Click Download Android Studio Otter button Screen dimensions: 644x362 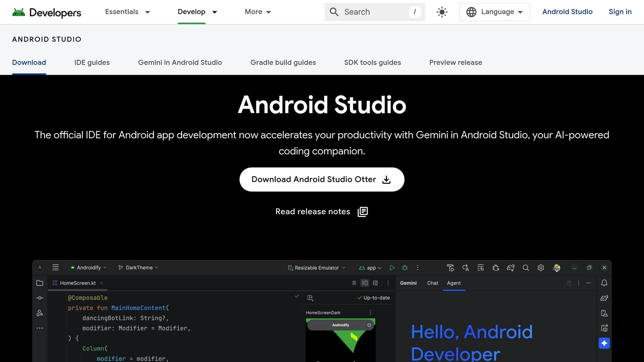[321, 179]
